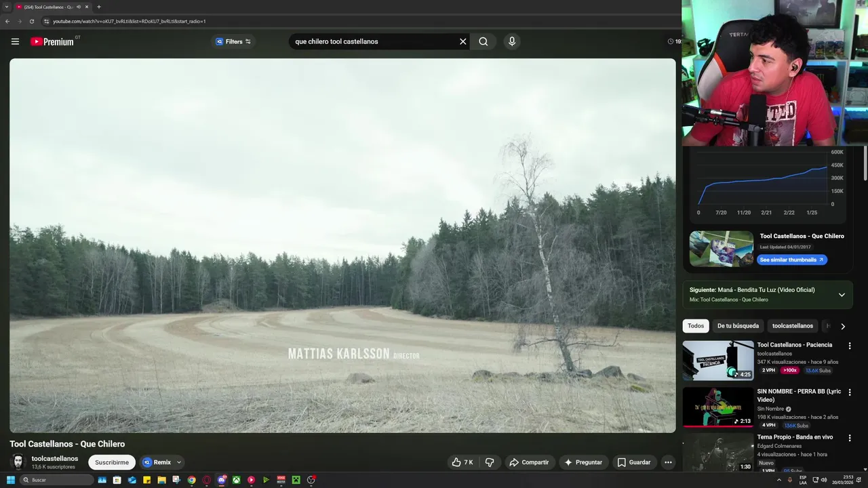Image resolution: width=868 pixels, height=488 pixels.
Task: Like the video with 7 K thumbs up
Action: (462, 462)
